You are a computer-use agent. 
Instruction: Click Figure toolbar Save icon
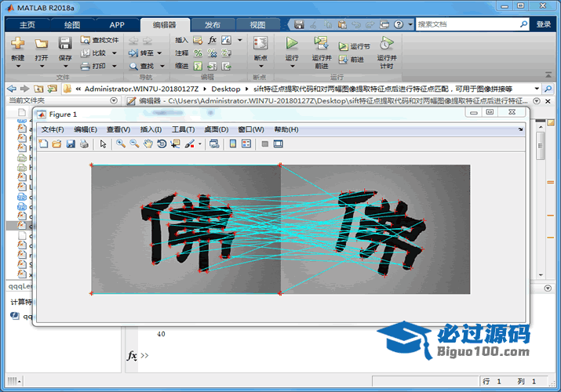pos(71,144)
